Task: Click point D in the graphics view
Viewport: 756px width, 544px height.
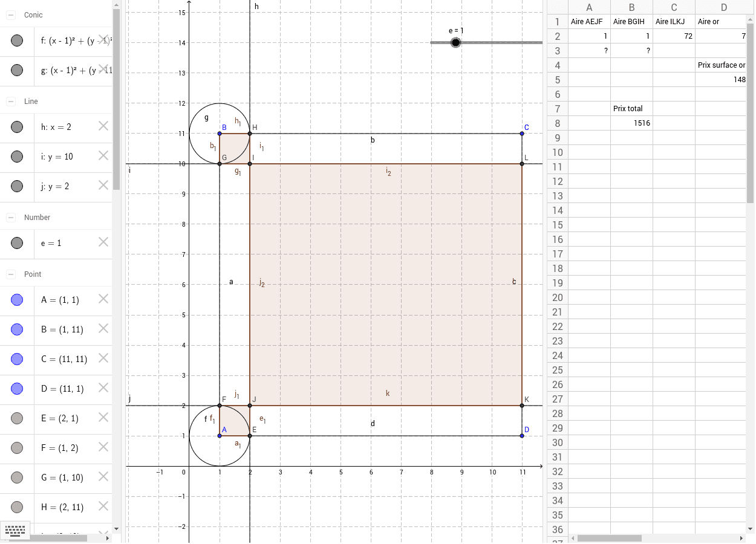Action: click(x=522, y=436)
